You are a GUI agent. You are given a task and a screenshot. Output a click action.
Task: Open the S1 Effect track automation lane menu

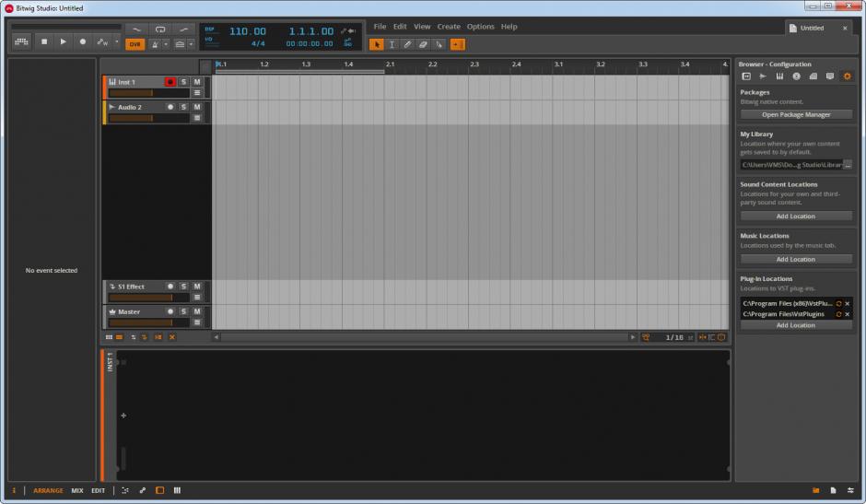pos(196,298)
